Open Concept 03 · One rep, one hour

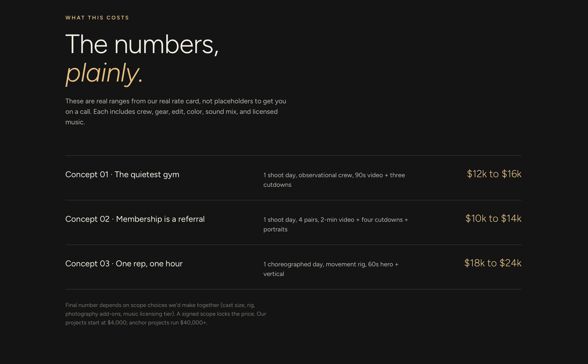pos(293,267)
